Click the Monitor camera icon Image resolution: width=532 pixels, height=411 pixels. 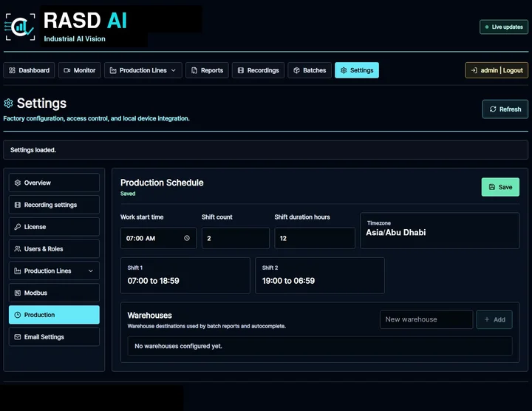(x=66, y=70)
